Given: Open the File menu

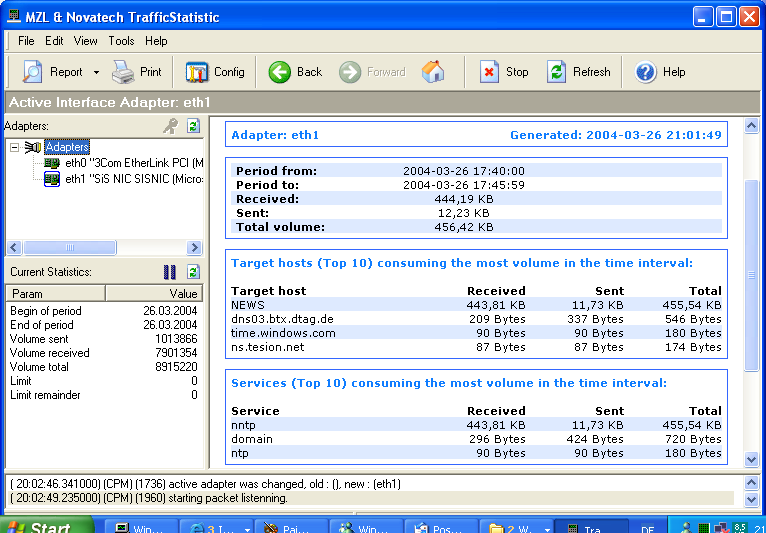Looking at the screenshot, I should (26, 41).
